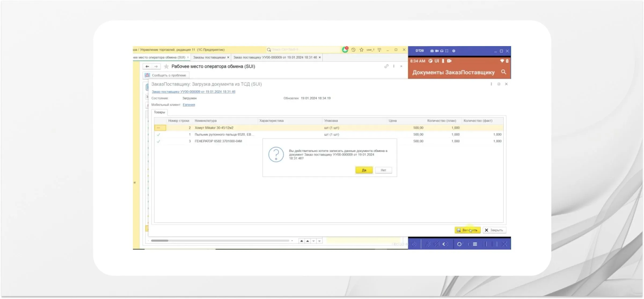Move down with single down arrow
Screen dimensions: 644x299
point(313,241)
